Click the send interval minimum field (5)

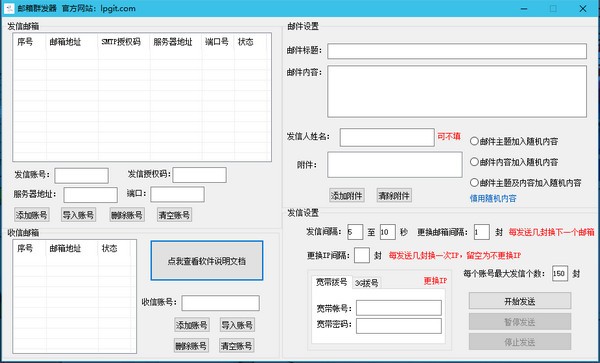tap(355, 232)
